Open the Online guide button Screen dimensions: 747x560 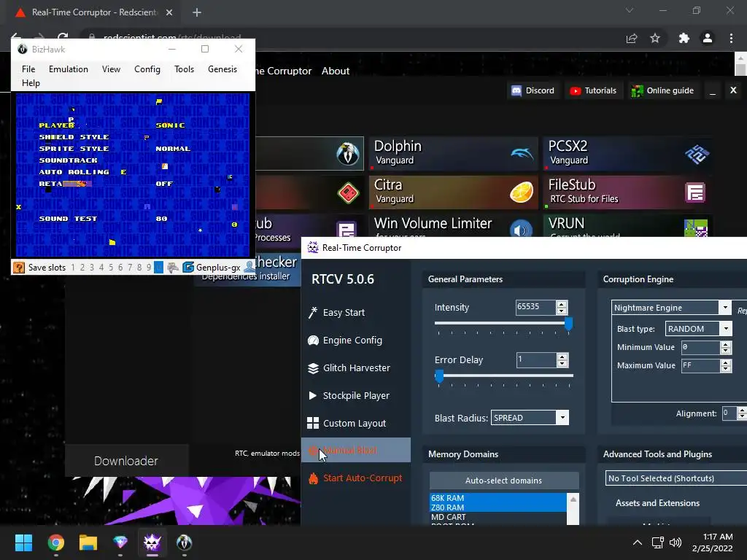[x=662, y=90]
